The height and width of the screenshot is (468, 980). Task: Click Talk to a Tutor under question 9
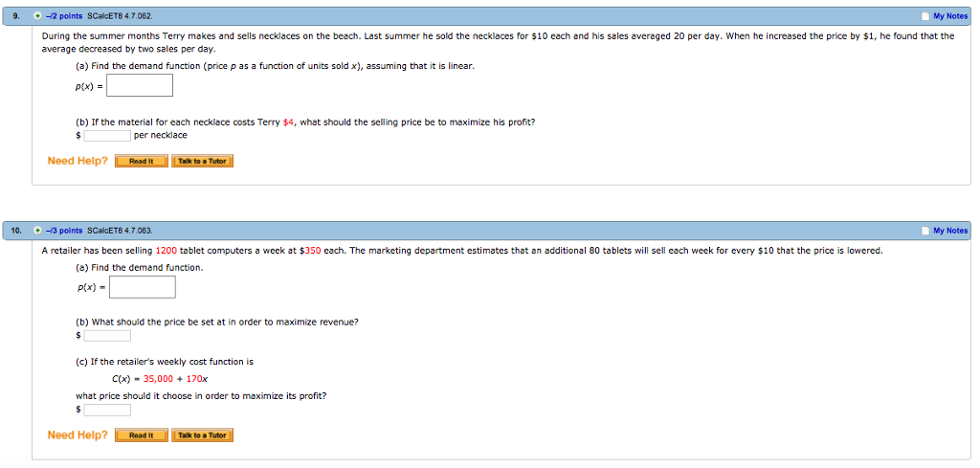[x=202, y=161]
